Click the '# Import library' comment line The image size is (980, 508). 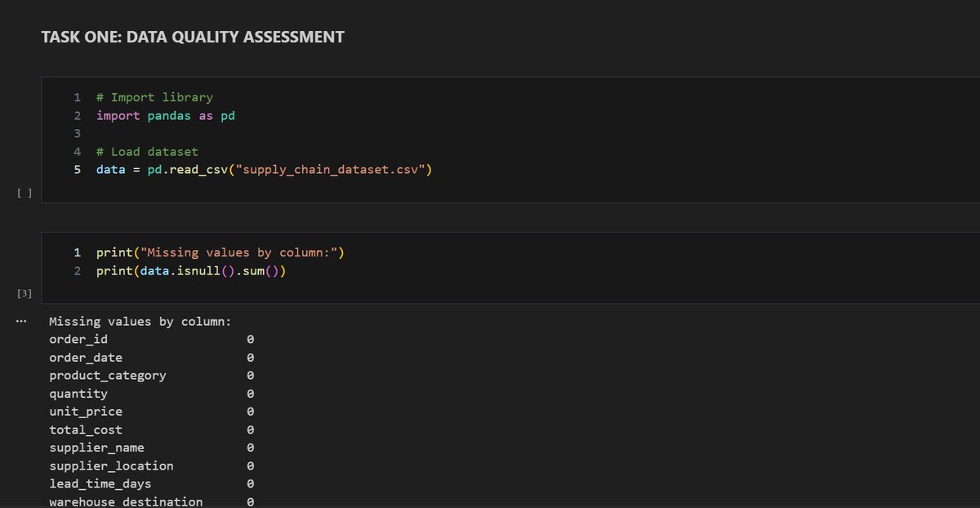click(154, 97)
